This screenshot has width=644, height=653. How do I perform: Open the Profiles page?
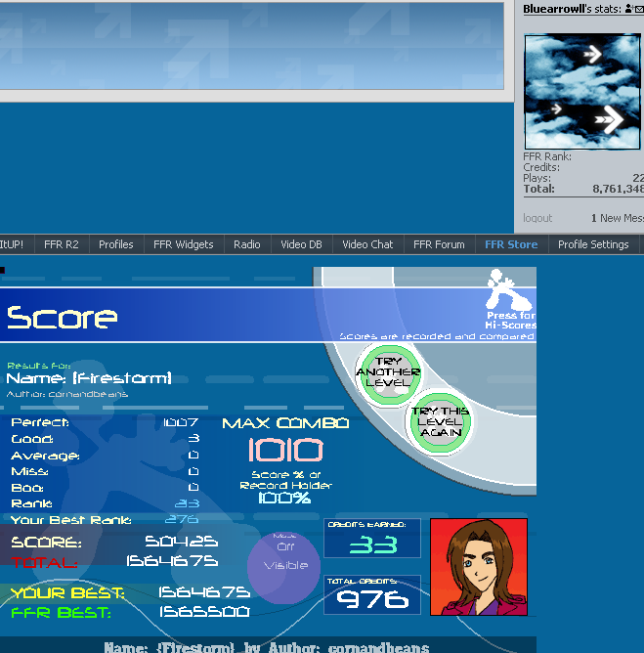115,244
